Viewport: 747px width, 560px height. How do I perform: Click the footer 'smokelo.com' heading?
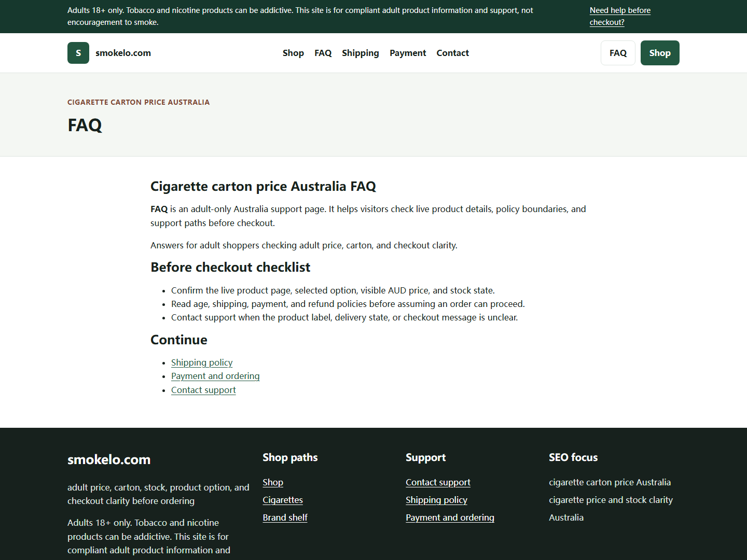(109, 459)
